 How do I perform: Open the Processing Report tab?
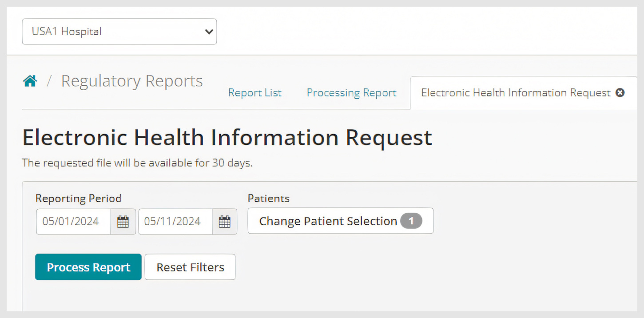click(351, 92)
